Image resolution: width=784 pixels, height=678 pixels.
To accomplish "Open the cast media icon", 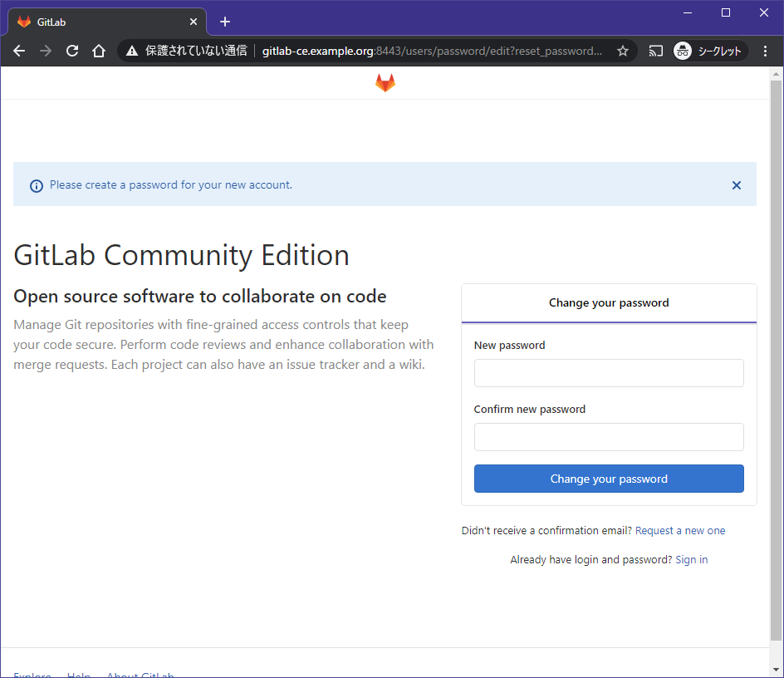I will point(655,51).
